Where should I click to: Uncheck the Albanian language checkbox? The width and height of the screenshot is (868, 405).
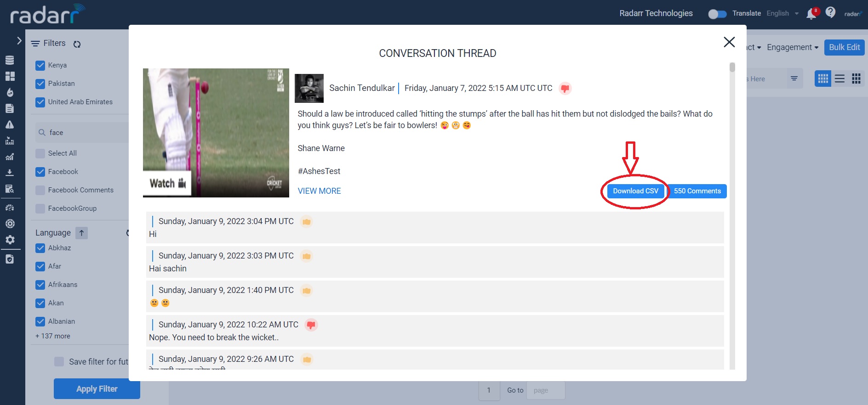tap(40, 321)
